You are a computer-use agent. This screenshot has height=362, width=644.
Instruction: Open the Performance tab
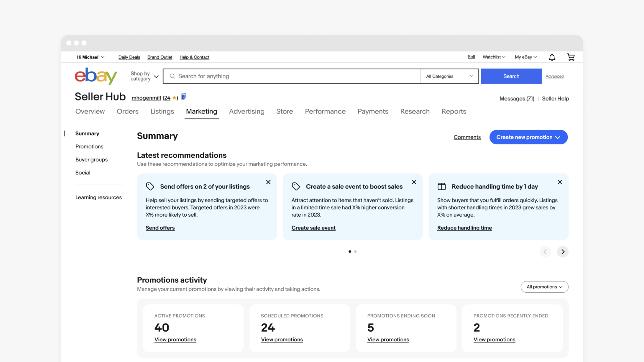click(x=325, y=111)
